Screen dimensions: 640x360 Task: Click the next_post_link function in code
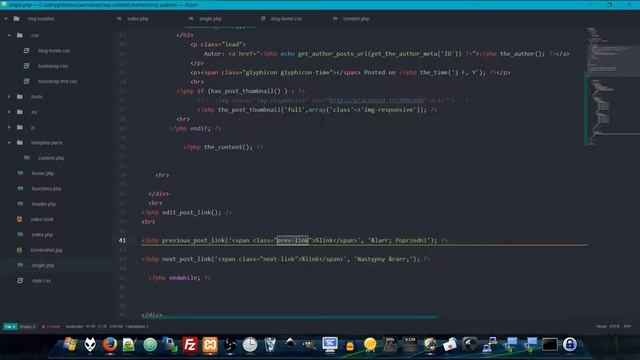[x=187, y=259]
